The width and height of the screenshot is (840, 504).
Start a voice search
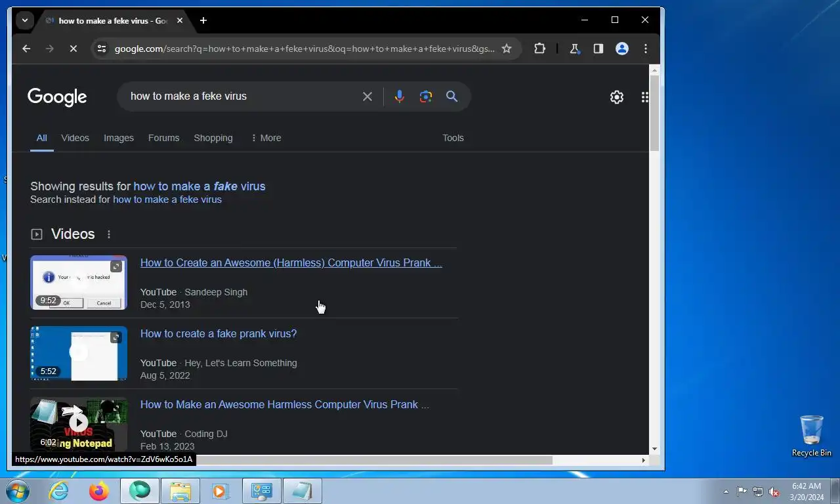(x=400, y=96)
